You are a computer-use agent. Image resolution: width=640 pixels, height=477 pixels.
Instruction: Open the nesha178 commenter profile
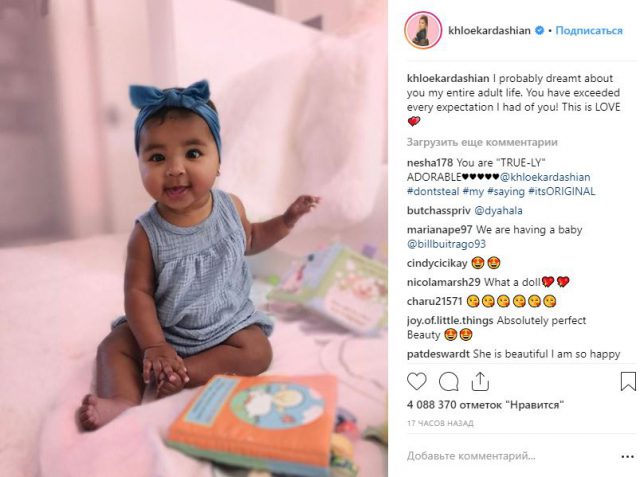coord(430,163)
